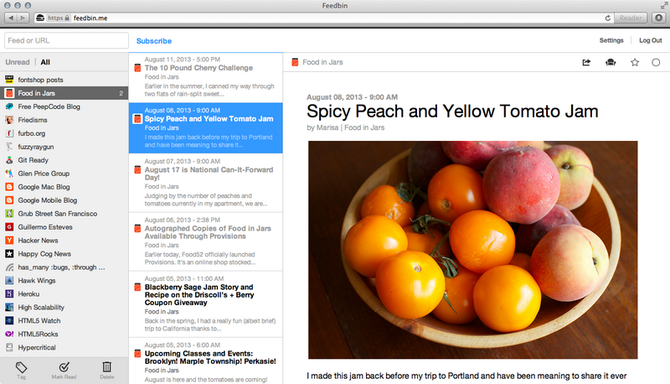
Task: Toggle the unread circle for the article
Action: (655, 62)
